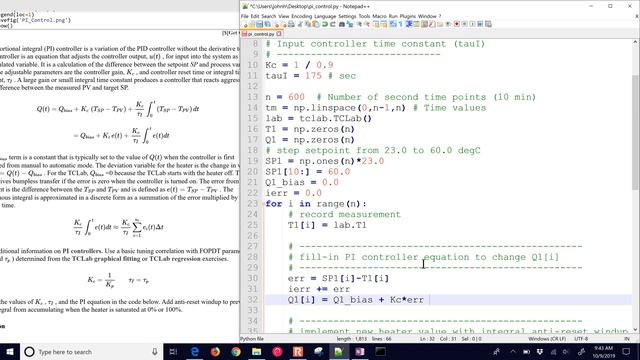Viewport: 640px width, 360px height.
Task: Open Firefox from the taskbar
Action: (x=215, y=351)
